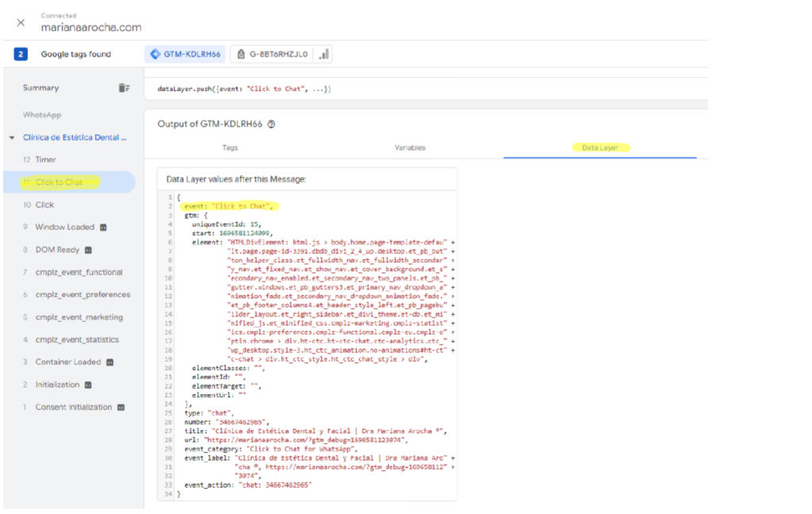
Task: Select event 6 cmplz_event_preferences
Action: point(69,294)
